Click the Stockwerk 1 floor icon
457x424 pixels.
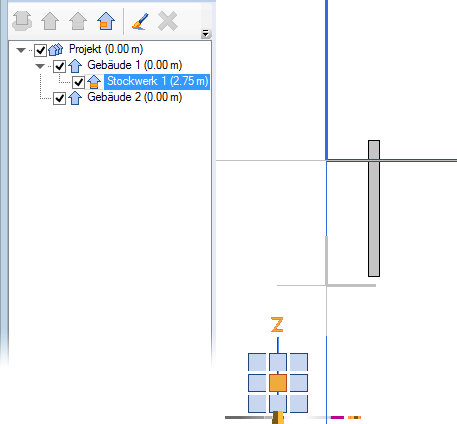94,82
